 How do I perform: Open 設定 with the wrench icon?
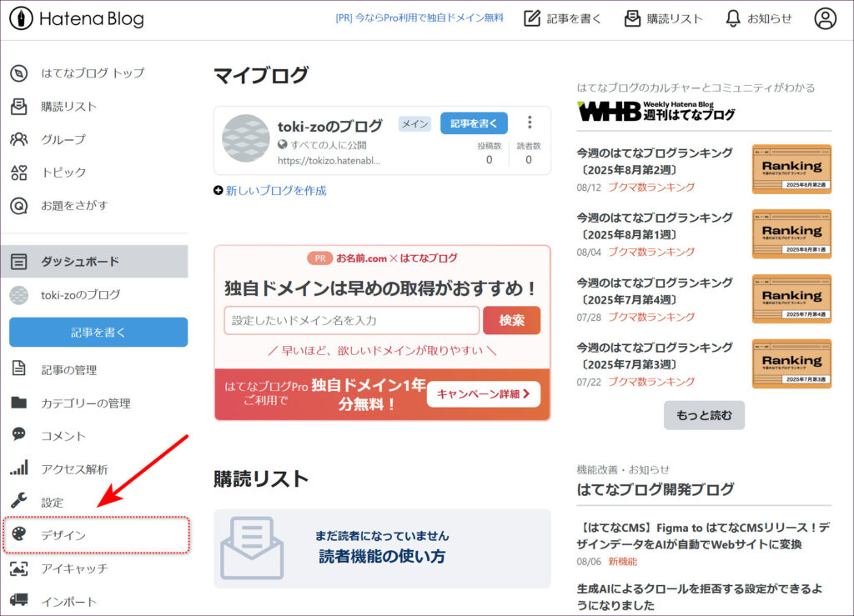18,502
